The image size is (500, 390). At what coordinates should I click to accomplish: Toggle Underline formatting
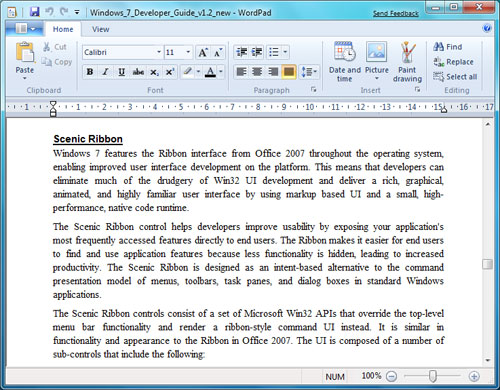122,72
